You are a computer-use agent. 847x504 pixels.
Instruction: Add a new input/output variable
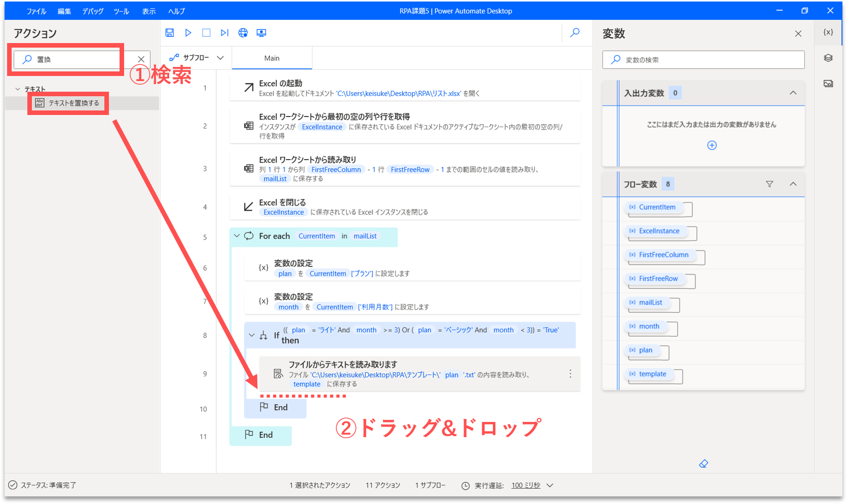coord(712,145)
